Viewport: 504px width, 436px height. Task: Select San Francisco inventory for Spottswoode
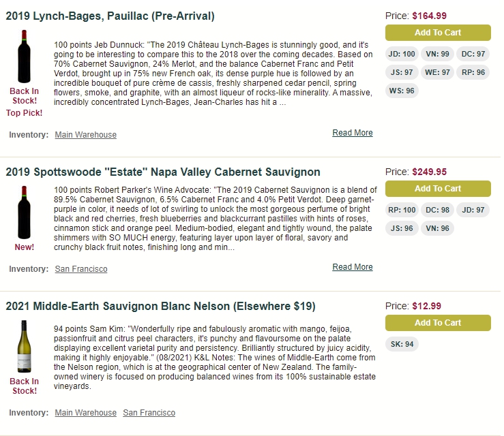[x=81, y=268]
